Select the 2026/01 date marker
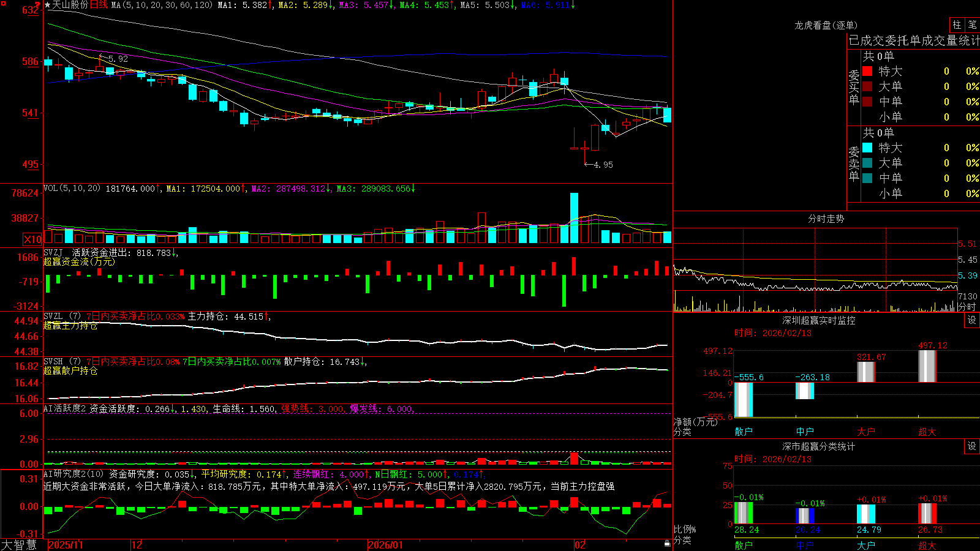980x551 pixels. (x=385, y=545)
